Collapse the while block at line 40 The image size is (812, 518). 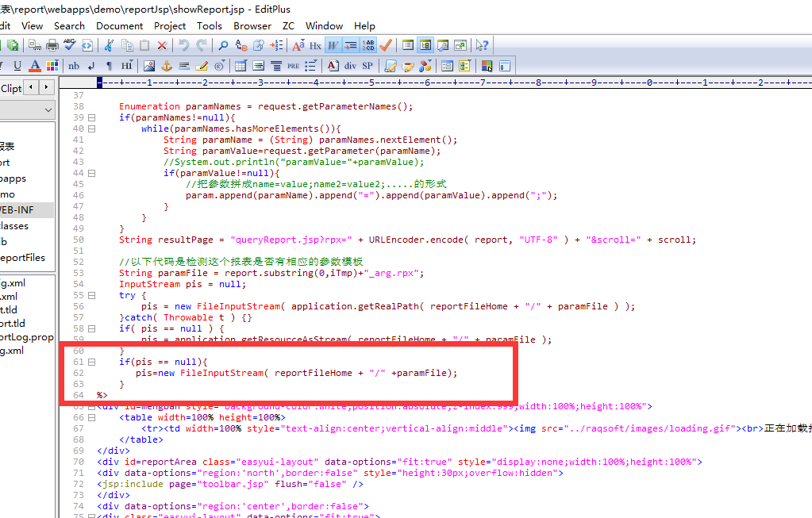click(91, 129)
